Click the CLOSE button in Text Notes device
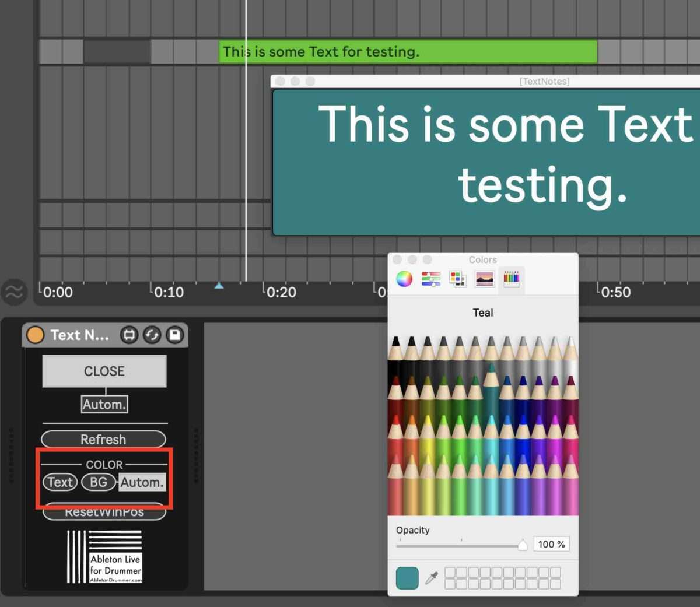Image resolution: width=700 pixels, height=607 pixels. [x=104, y=371]
